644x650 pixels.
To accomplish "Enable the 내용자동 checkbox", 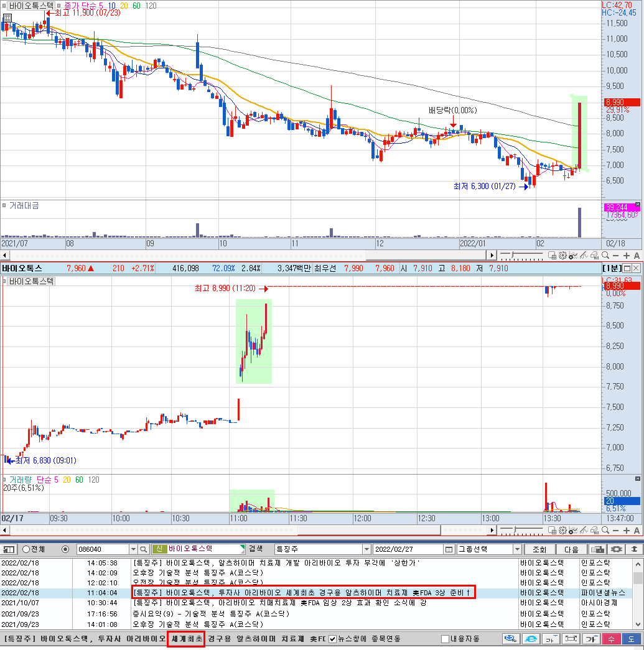I will point(445,639).
